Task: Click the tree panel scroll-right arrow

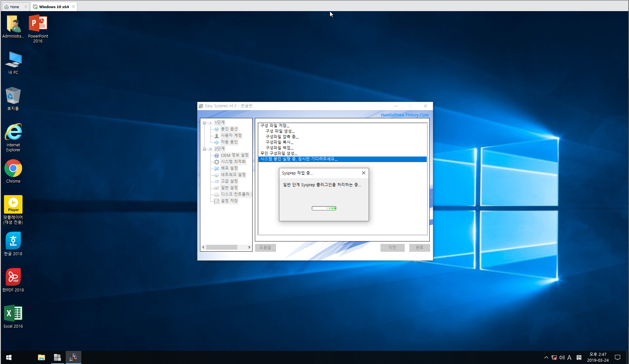Action: (x=249, y=247)
